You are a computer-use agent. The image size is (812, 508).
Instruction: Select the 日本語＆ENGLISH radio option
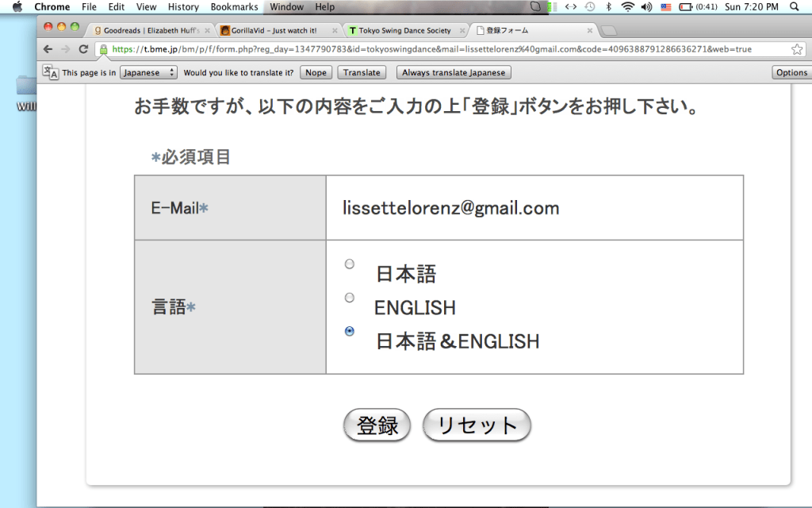(x=350, y=331)
